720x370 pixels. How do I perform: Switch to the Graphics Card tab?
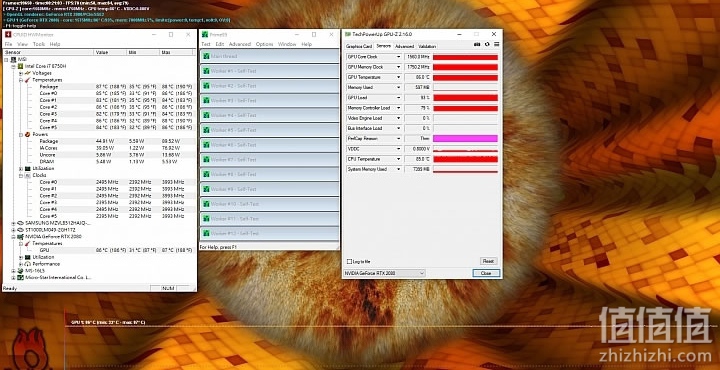point(359,46)
